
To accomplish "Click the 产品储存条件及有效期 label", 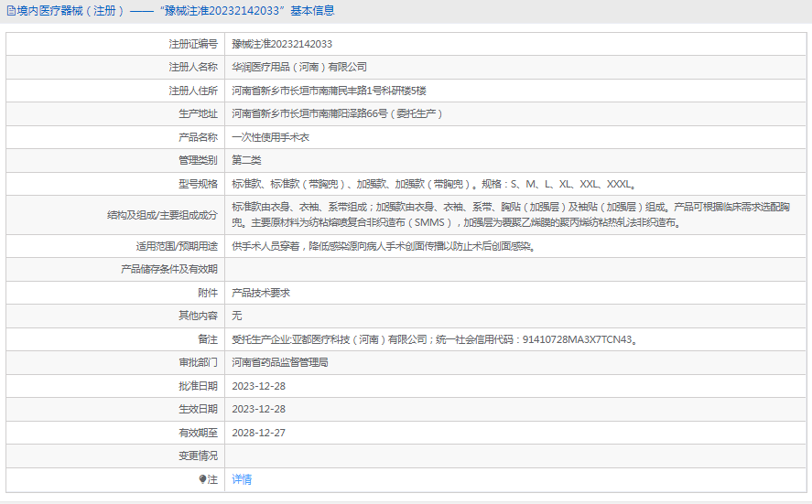I will [168, 269].
